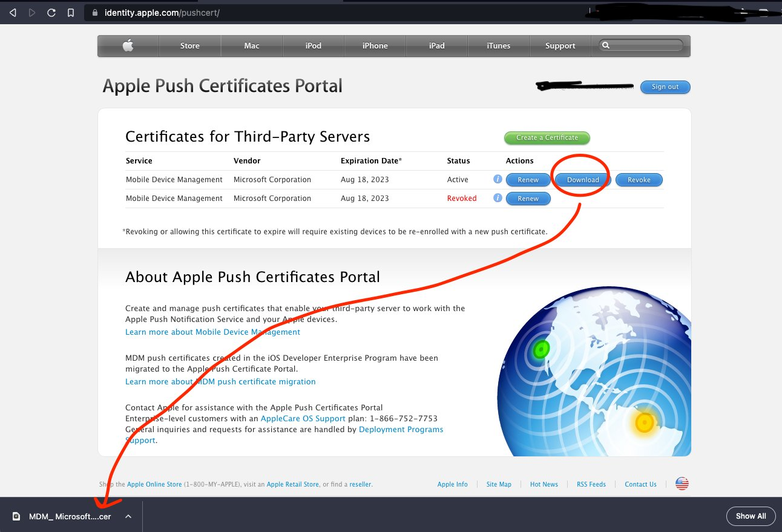This screenshot has height=532, width=782.
Task: Click the Status column header
Action: 458,160
